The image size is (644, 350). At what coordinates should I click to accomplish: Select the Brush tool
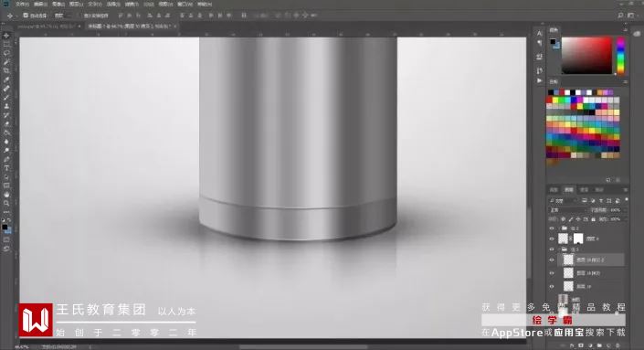(x=6, y=98)
